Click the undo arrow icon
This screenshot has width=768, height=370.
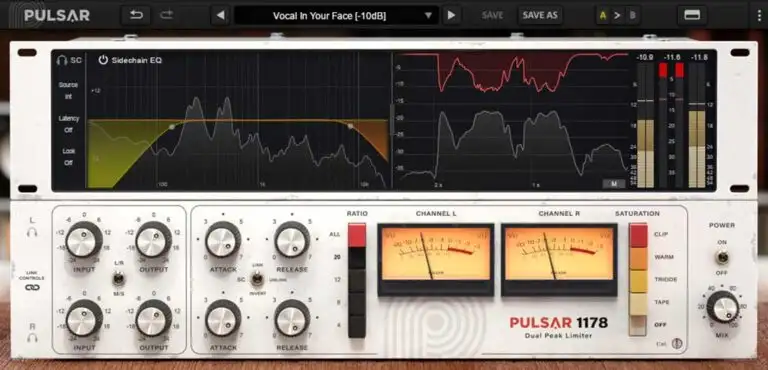tap(136, 15)
